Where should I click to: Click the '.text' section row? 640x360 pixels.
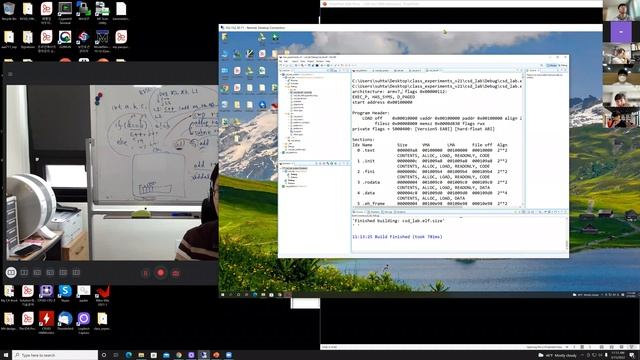tap(431, 150)
